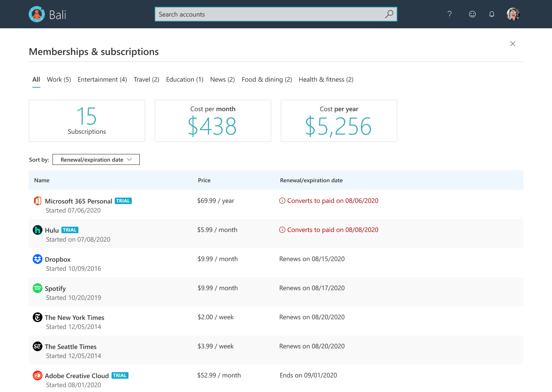Click the "$2.00 / week" price
The width and height of the screenshot is (552, 392).
(216, 317)
